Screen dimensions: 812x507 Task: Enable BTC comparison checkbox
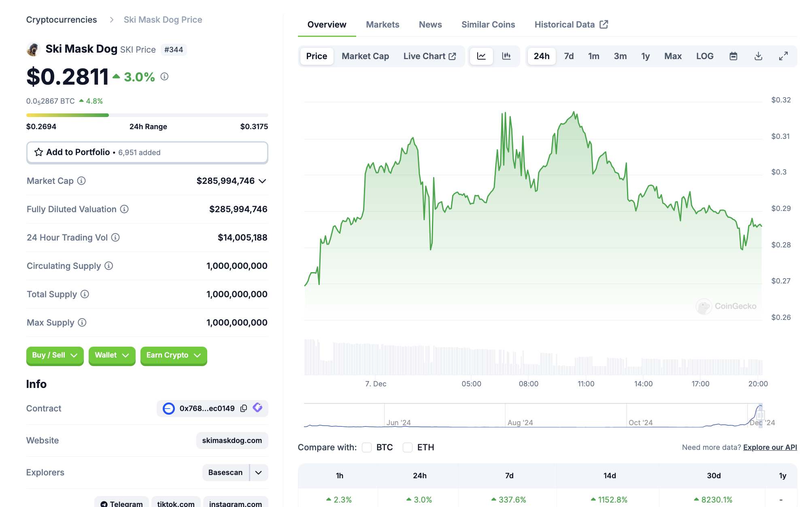[x=367, y=447]
